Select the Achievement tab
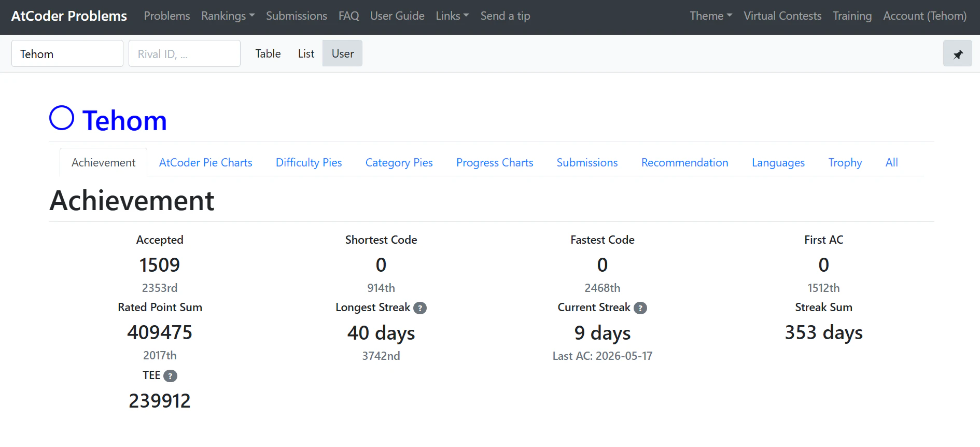The image size is (980, 447). point(104,162)
